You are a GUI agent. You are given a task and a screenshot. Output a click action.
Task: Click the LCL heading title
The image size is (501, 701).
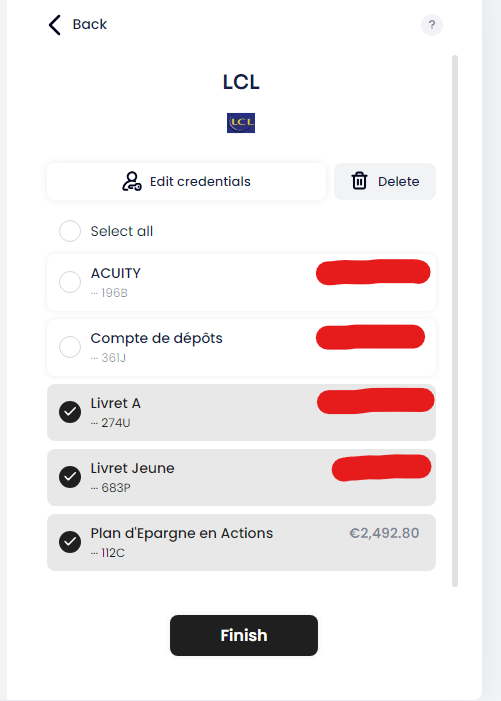(241, 82)
